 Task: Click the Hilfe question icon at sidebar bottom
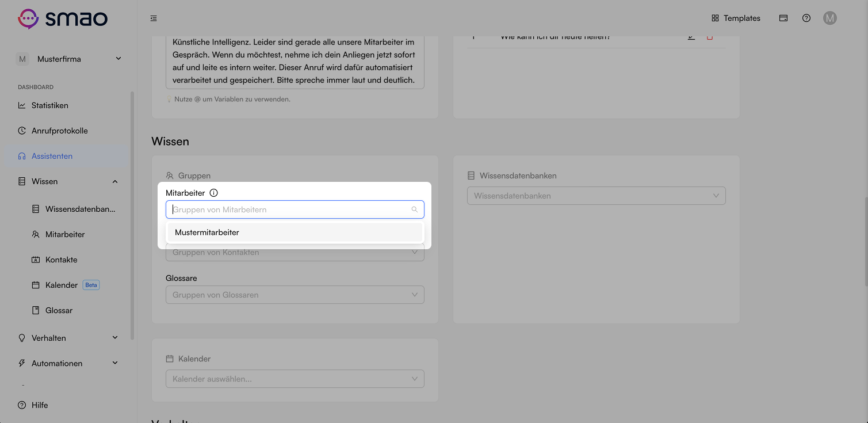coord(22,405)
